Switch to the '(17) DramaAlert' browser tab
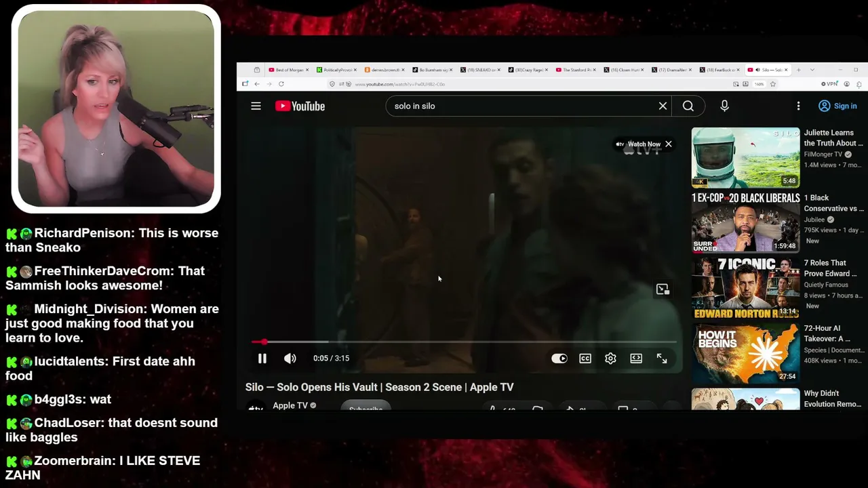The image size is (868, 488). pos(672,70)
